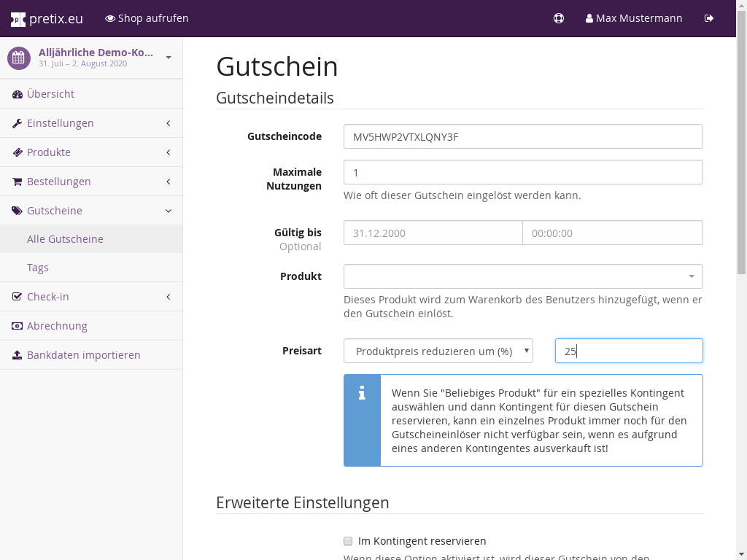Collapse the Gutscheine menu section
747x560 pixels.
(x=169, y=211)
